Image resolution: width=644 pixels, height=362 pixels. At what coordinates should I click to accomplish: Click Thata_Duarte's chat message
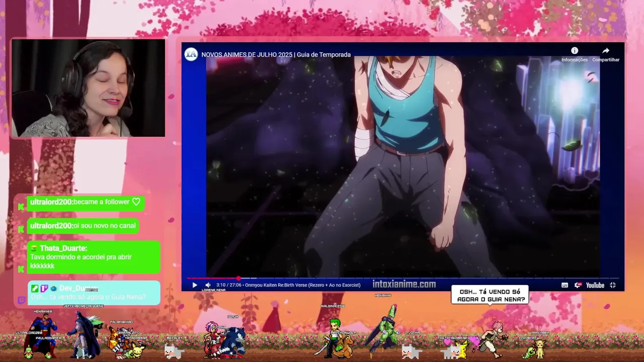(94, 257)
